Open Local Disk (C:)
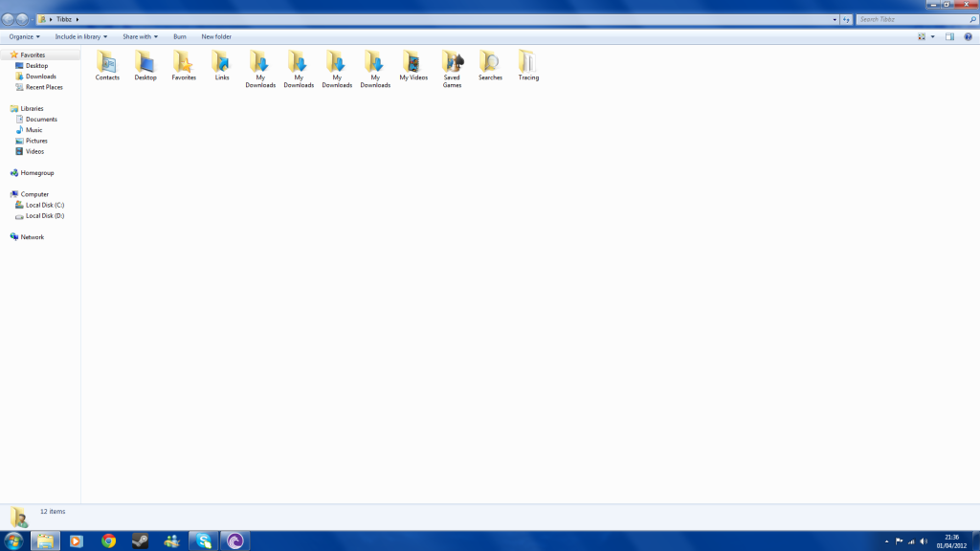Image resolution: width=980 pixels, height=551 pixels. click(44, 205)
